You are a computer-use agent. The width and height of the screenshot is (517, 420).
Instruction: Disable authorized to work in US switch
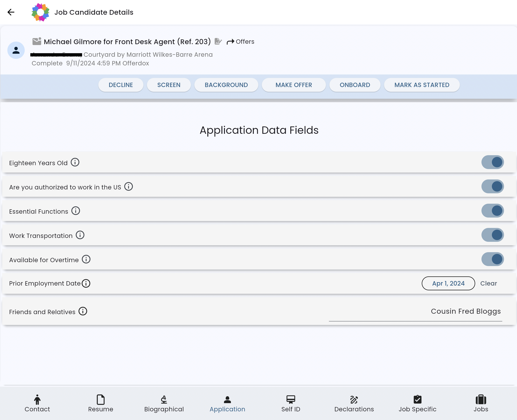492,187
